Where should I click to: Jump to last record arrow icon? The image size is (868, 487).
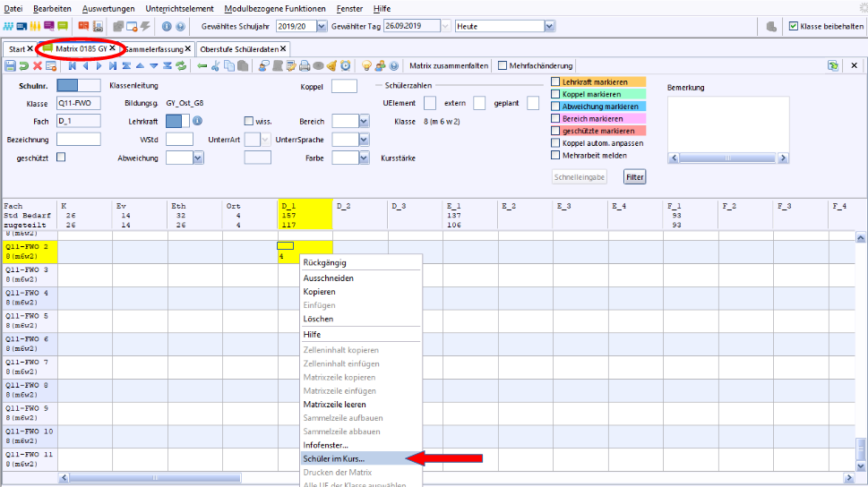pos(113,66)
